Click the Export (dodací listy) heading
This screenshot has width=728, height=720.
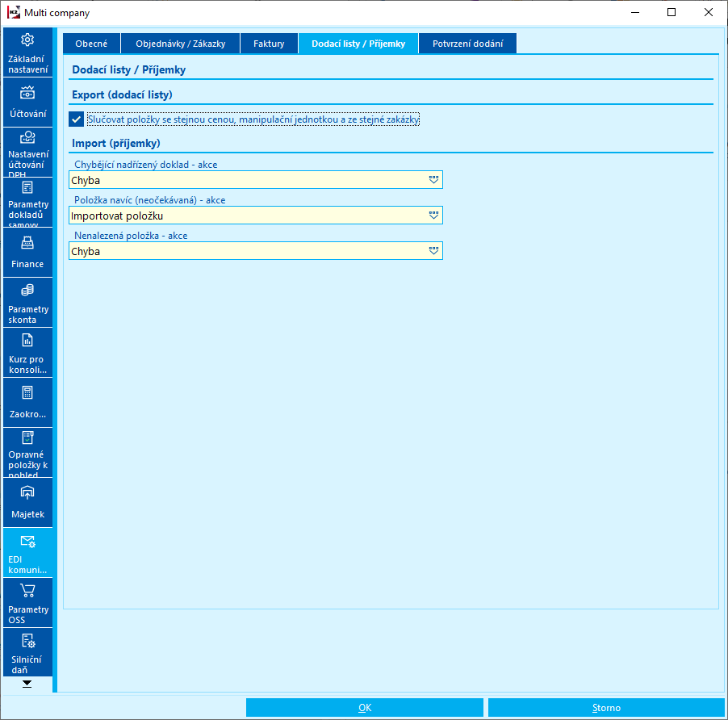pyautogui.click(x=122, y=94)
